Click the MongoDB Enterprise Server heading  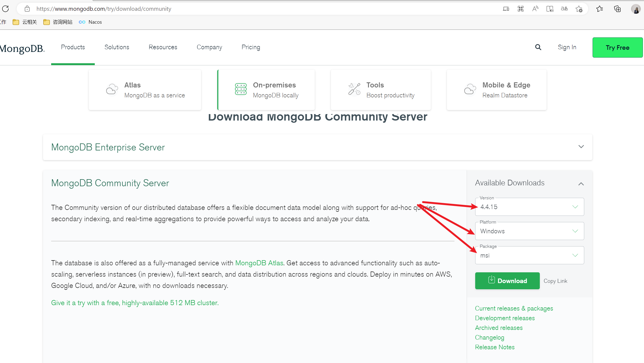tap(108, 147)
